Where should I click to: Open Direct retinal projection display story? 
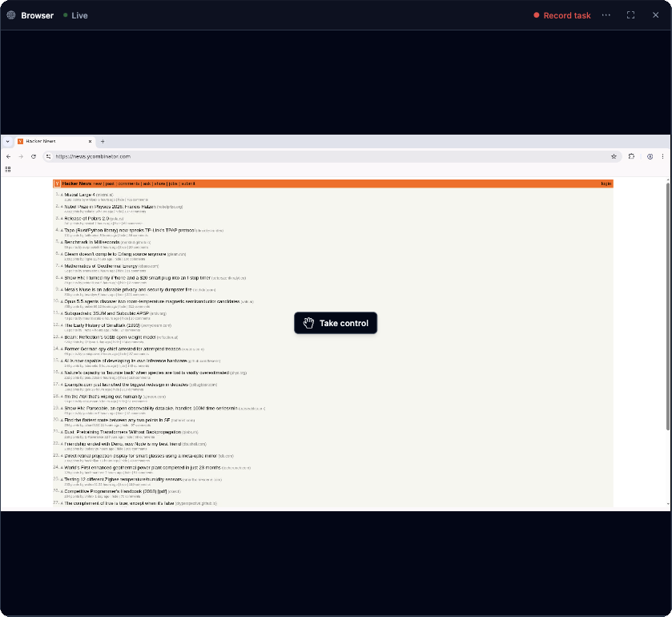pyautogui.click(x=141, y=456)
